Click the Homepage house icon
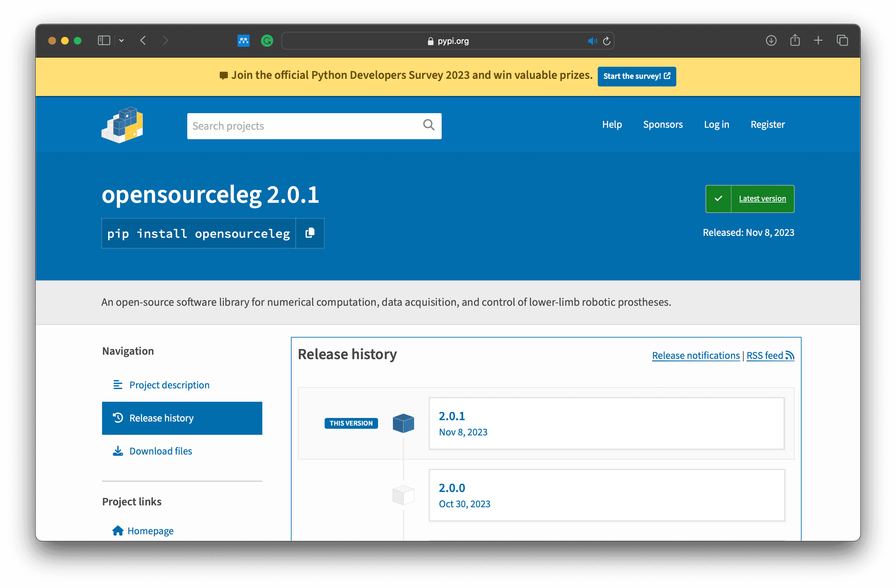 pyautogui.click(x=118, y=530)
